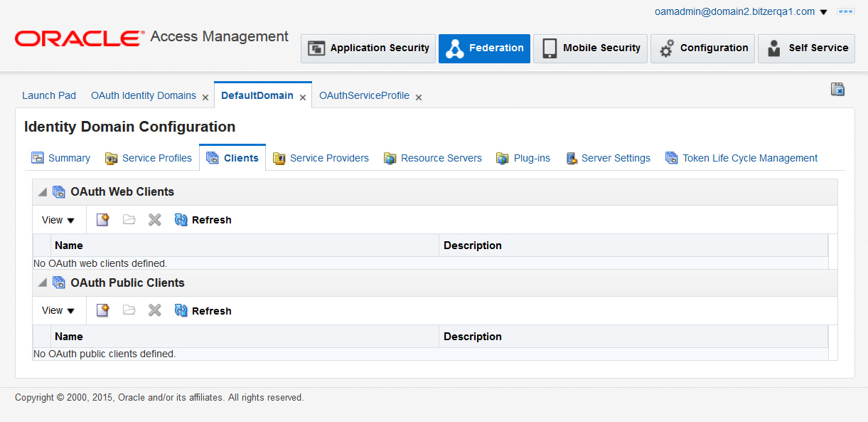Open the Token Life Cycle Management sub-tab
Image resolution: width=868 pixels, height=422 pixels.
point(741,158)
